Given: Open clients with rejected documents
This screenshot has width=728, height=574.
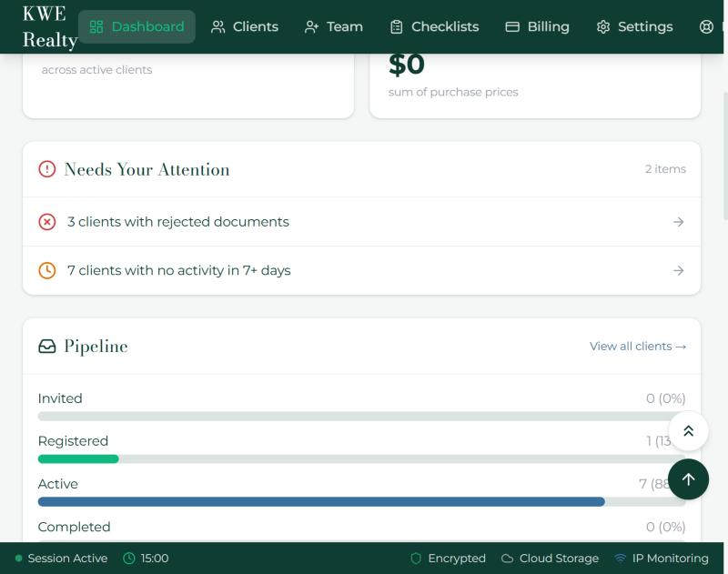Looking at the screenshot, I should click(361, 222).
